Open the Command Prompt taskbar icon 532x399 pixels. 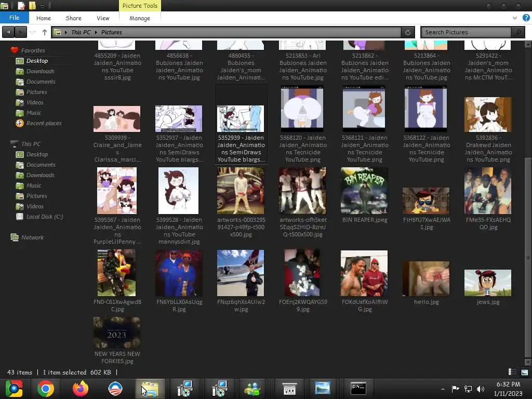coord(358,389)
